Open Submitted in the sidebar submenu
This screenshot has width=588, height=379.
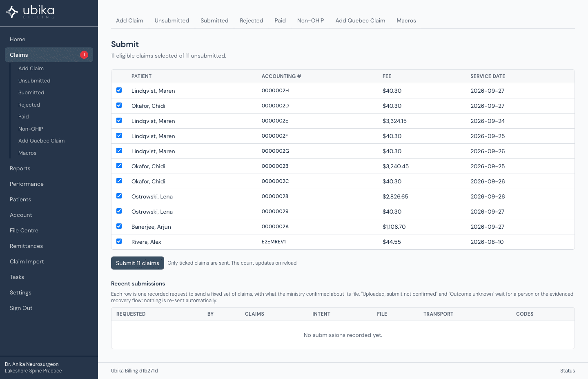click(31, 93)
